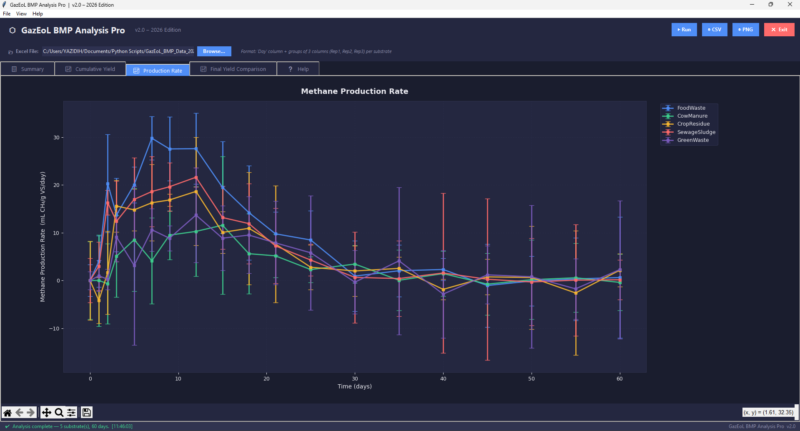The width and height of the screenshot is (800, 431).
Task: Open the Configure subplots sliders icon
Action: pyautogui.click(x=72, y=412)
